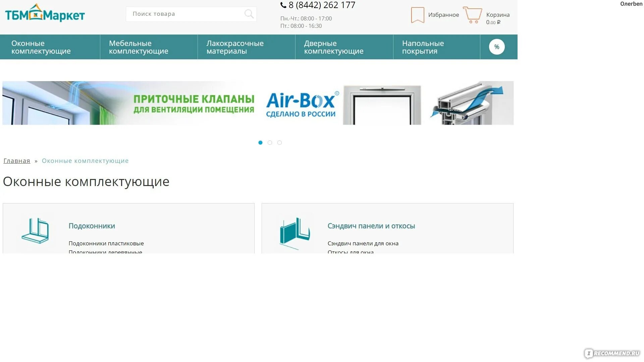Open Дверные комплектующие menu

tap(344, 47)
